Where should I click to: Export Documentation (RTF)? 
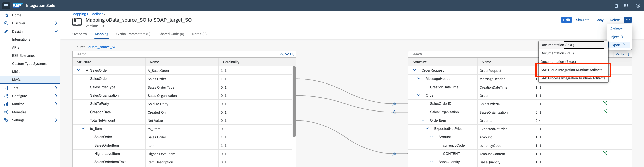(x=573, y=53)
